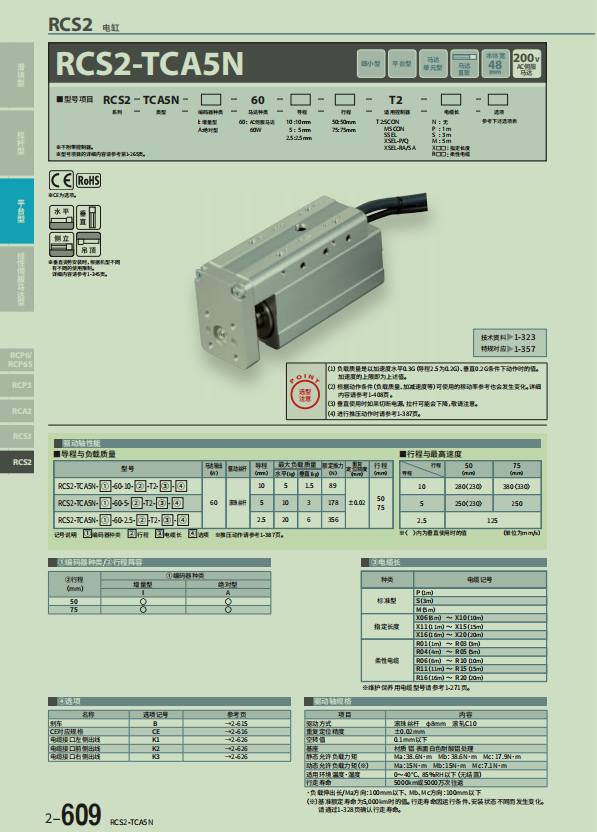Click the CE certification mark
This screenshot has height=832, width=597.
61,180
